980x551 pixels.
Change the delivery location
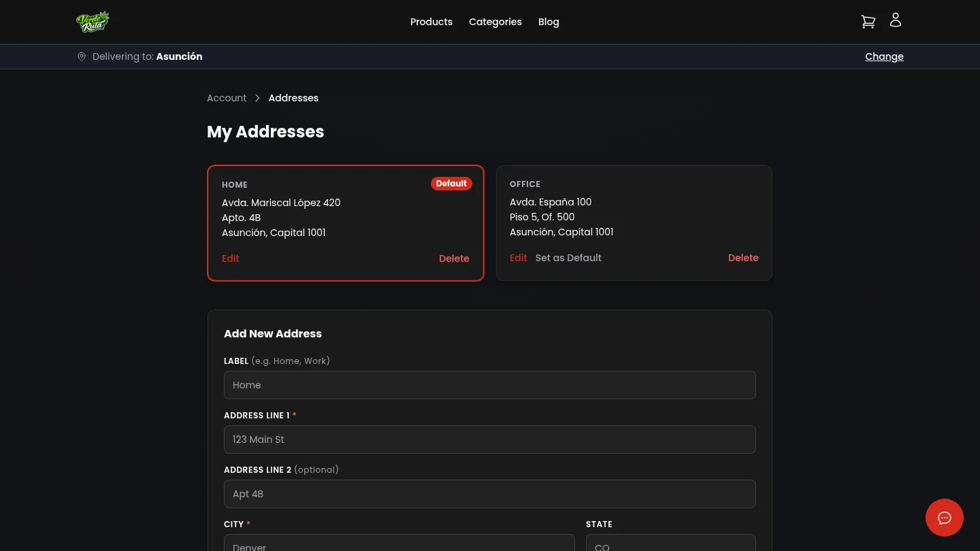tap(884, 56)
